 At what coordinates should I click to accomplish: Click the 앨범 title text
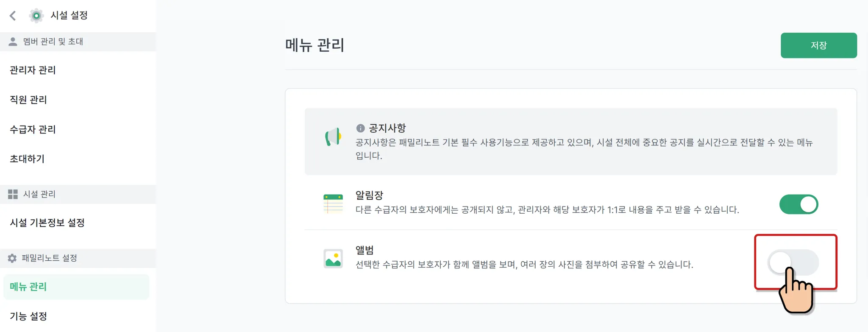pyautogui.click(x=364, y=250)
